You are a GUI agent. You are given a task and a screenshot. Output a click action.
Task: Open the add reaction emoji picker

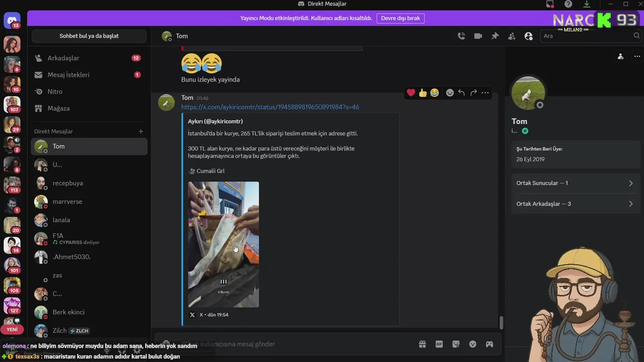pos(450,93)
